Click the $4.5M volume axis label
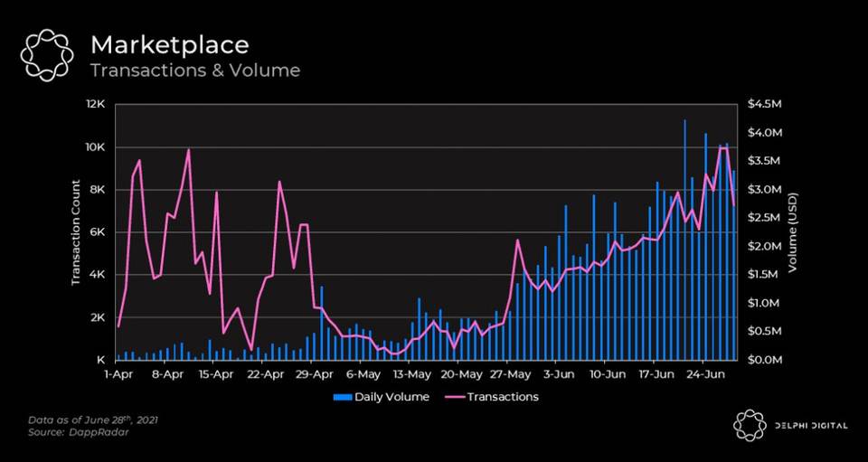The width and height of the screenshot is (868, 462). coord(765,105)
